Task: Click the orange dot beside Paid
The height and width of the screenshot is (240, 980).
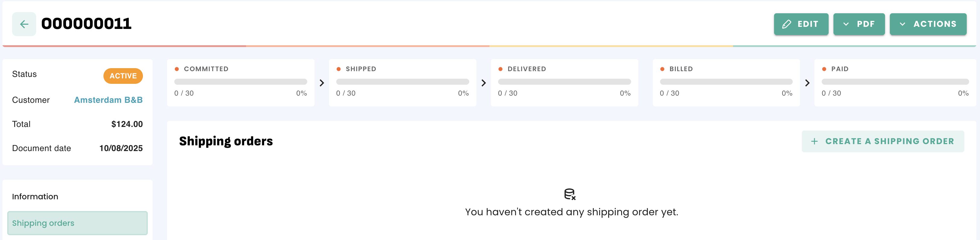Action: 824,69
